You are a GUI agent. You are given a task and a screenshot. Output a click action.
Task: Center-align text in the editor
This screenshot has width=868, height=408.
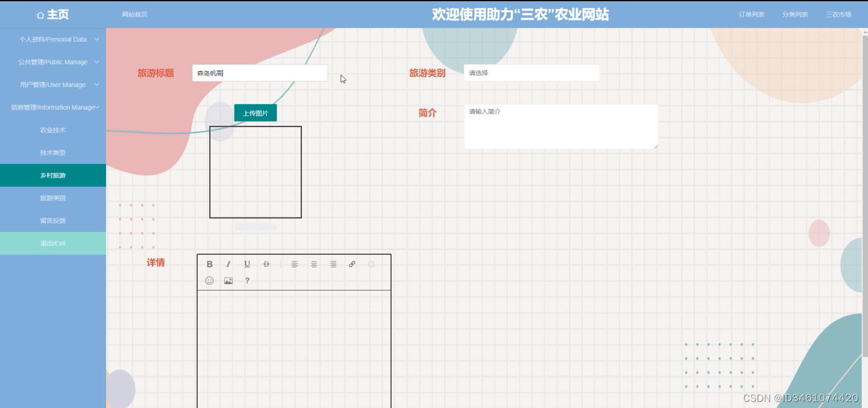click(x=314, y=264)
